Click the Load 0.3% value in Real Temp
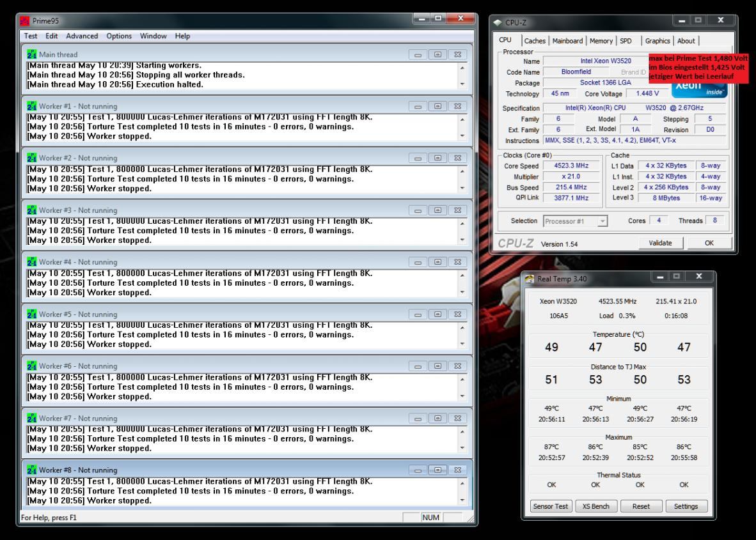The height and width of the screenshot is (540, 756). coord(617,316)
